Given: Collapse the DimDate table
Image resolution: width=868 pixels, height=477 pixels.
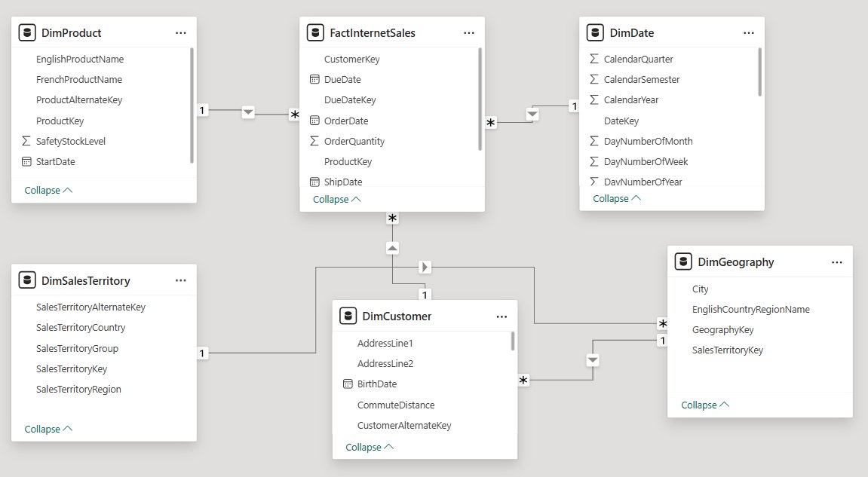Looking at the screenshot, I should coord(617,199).
